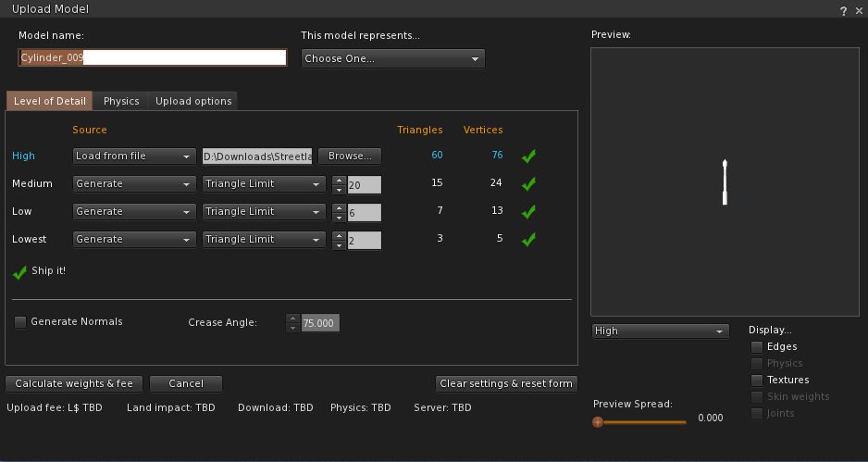Open the 'This model represents' dropdown
This screenshot has width=868, height=462.
coord(392,58)
